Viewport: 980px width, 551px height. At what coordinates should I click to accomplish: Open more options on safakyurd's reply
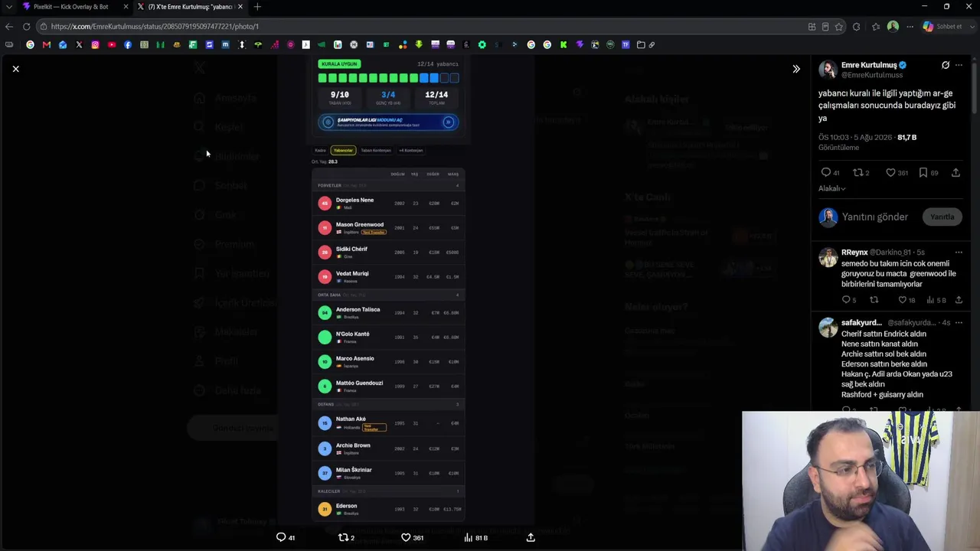[959, 322]
